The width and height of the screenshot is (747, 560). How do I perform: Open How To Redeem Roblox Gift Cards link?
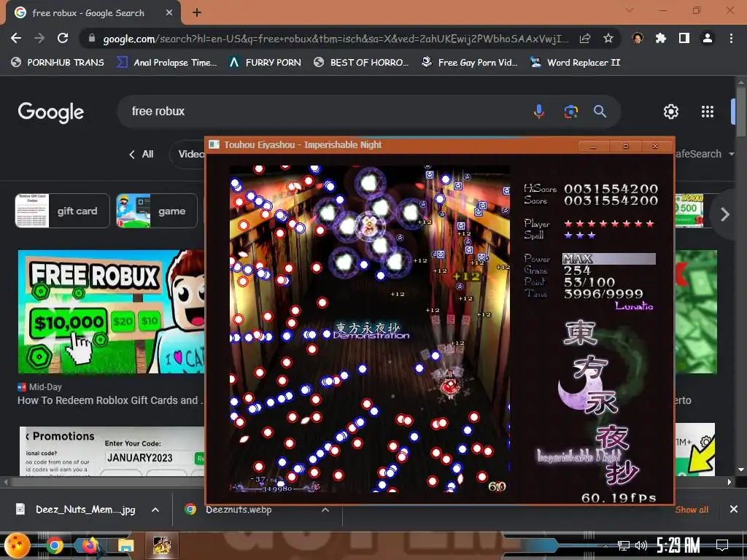click(x=110, y=400)
